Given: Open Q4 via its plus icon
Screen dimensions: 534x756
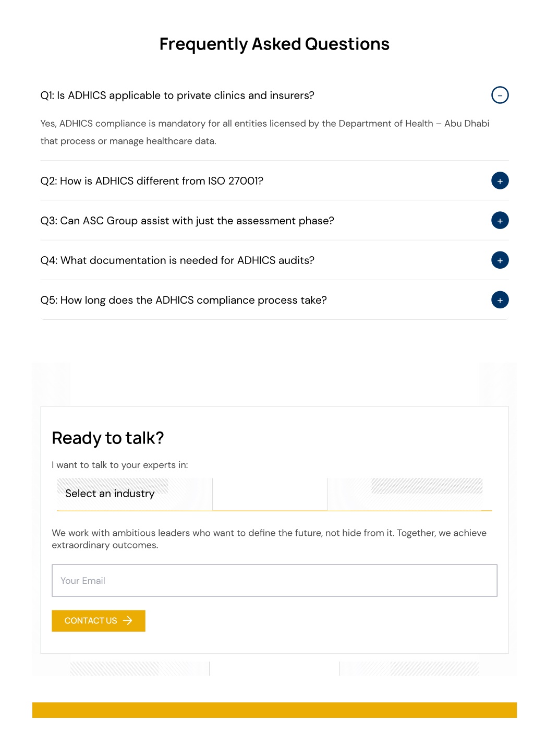Looking at the screenshot, I should click(x=500, y=260).
